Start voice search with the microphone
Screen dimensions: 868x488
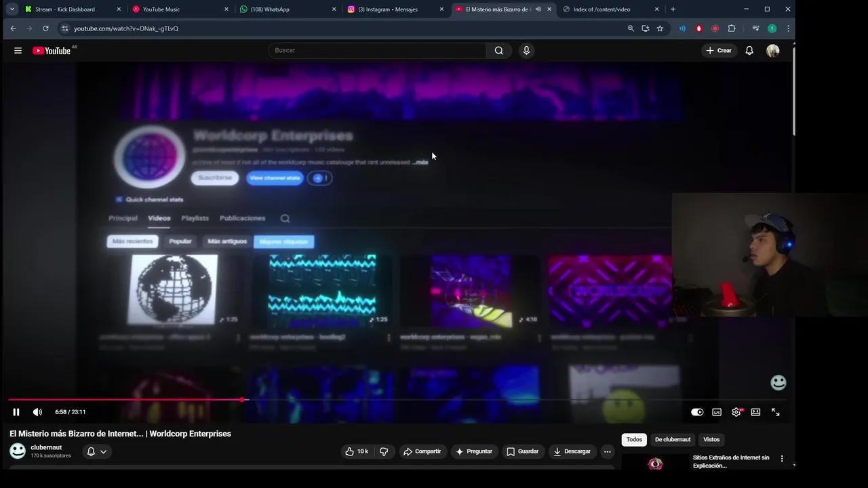pyautogui.click(x=526, y=50)
